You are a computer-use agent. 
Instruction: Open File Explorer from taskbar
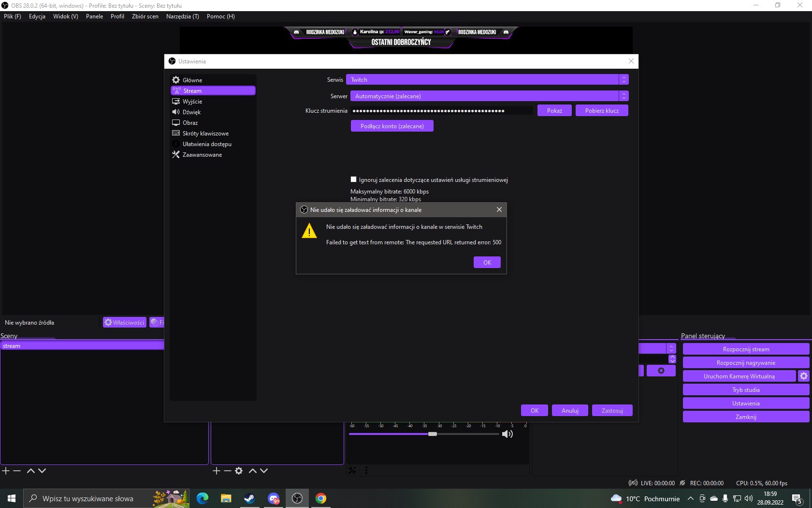point(226,498)
